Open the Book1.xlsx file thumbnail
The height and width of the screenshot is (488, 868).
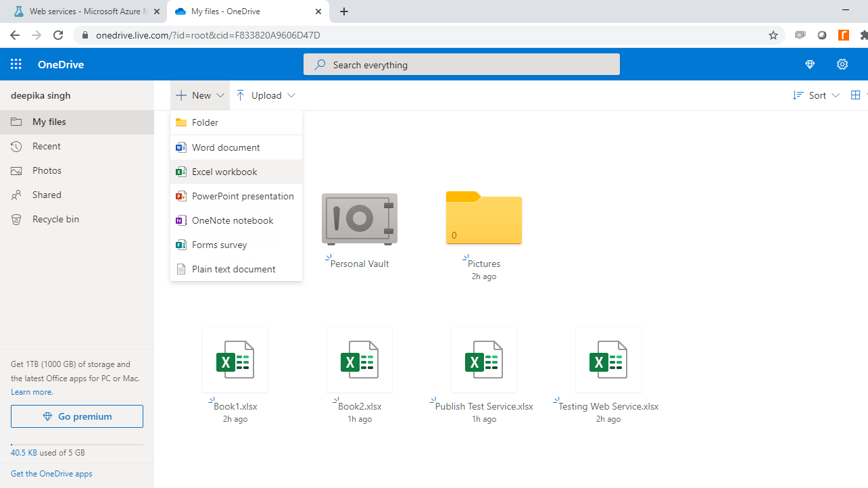235,360
